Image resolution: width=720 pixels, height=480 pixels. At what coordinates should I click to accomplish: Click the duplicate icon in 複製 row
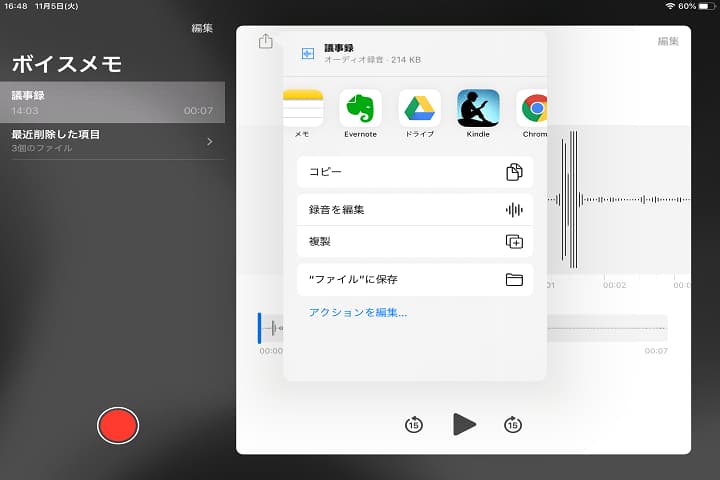[514, 242]
